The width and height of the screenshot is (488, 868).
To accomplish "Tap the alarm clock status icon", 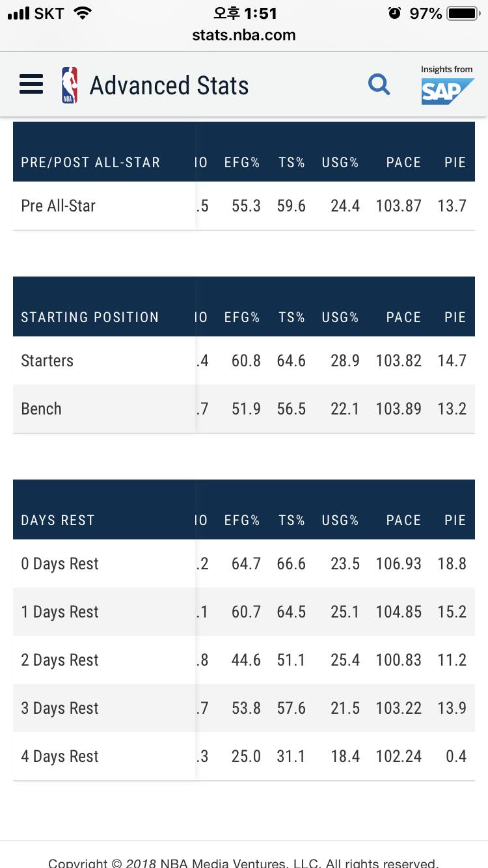I will [x=394, y=13].
